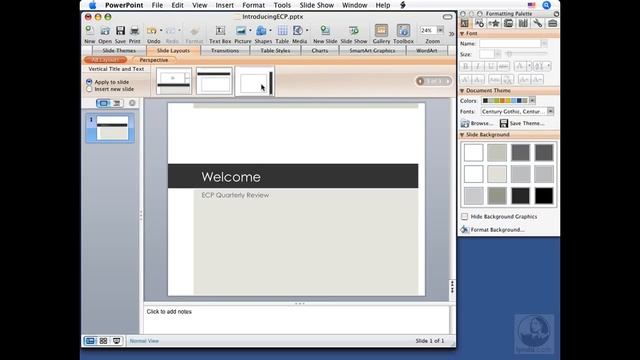
Task: Open the Undo history dropdown arrow
Action: (x=161, y=31)
